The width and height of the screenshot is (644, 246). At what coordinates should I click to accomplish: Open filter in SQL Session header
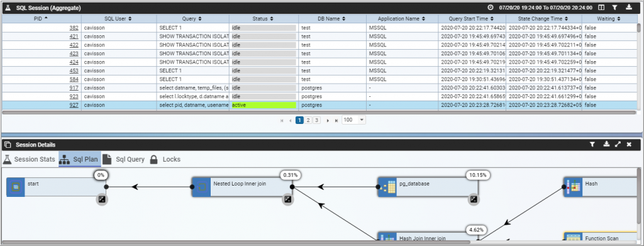coord(614,8)
